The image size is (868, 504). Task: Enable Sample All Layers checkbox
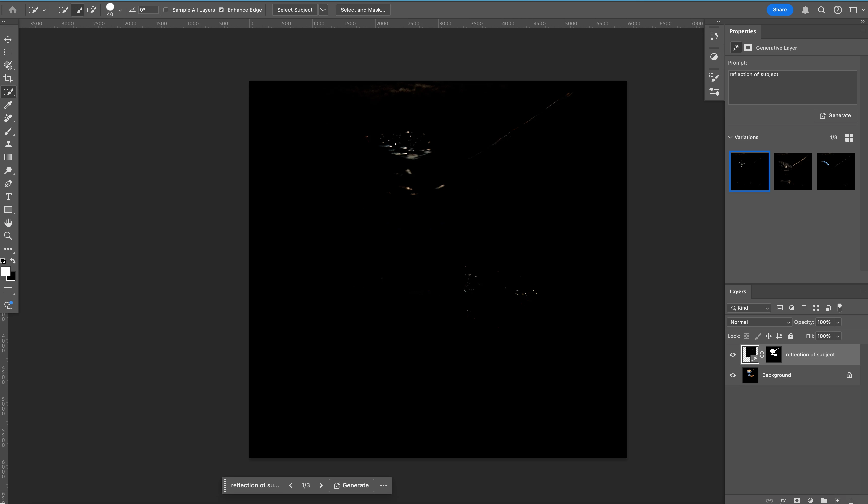tap(166, 10)
